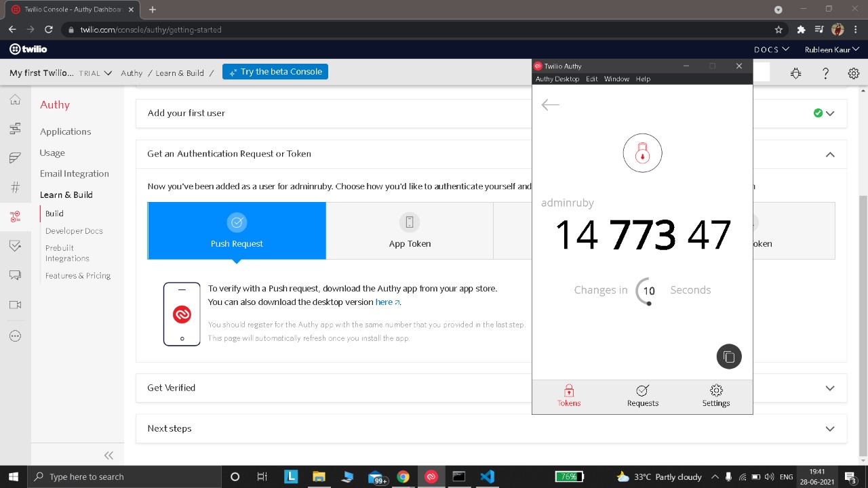Expand the Add your first user section
Screen dimensions: 868x488
pyautogui.click(x=491, y=113)
